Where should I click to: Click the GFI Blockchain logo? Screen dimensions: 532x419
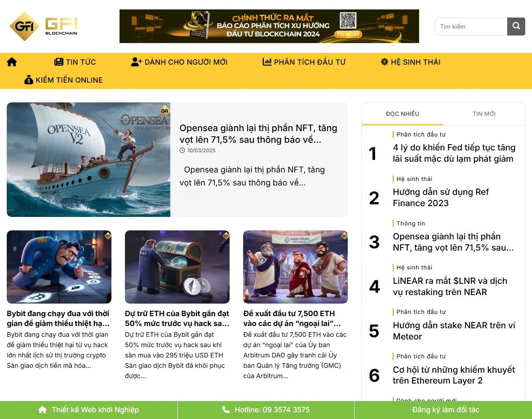click(x=44, y=26)
